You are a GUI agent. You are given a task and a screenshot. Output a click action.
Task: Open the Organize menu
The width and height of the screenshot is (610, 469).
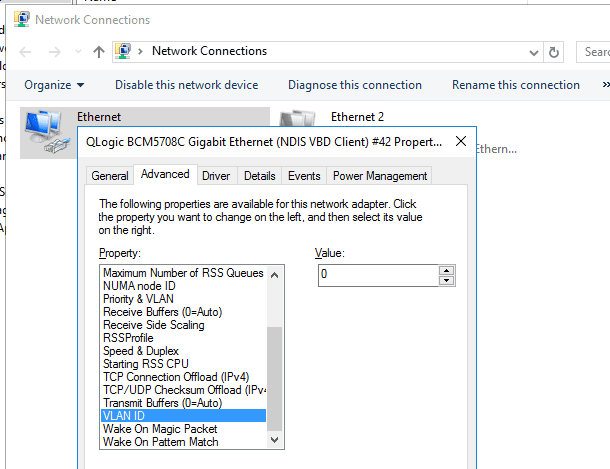click(54, 85)
